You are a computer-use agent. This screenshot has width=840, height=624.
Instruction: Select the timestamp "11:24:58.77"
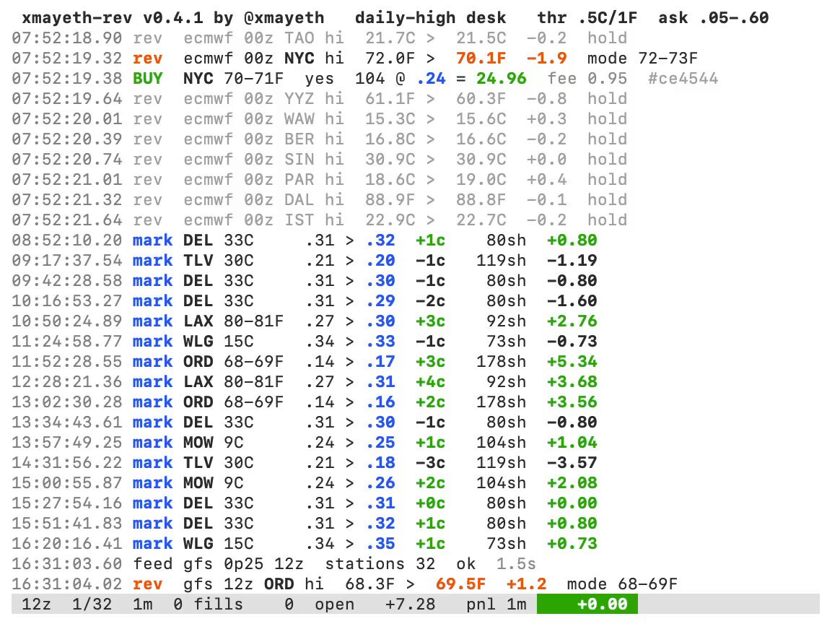[67, 342]
